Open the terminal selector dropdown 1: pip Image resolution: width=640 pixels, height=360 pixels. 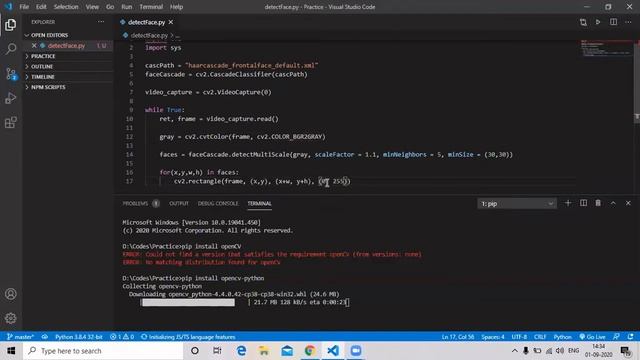click(517, 204)
